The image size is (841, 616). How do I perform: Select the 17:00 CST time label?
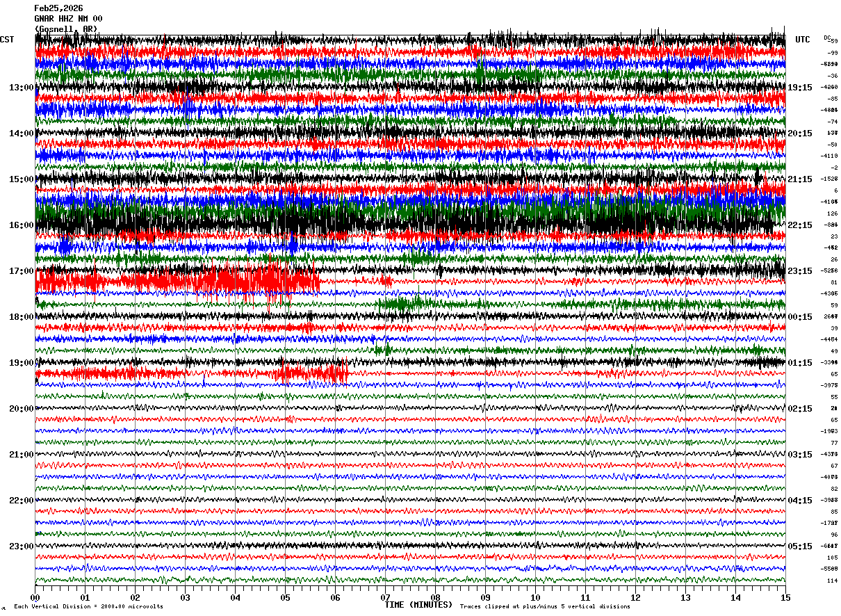pos(22,271)
